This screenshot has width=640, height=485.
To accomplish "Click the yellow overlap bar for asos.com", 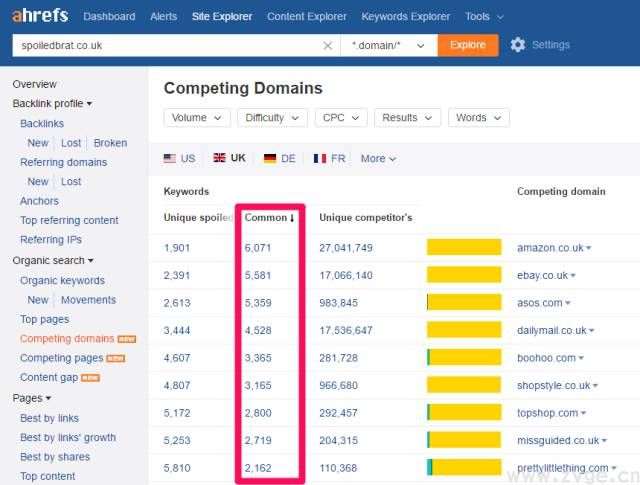I will tap(464, 302).
